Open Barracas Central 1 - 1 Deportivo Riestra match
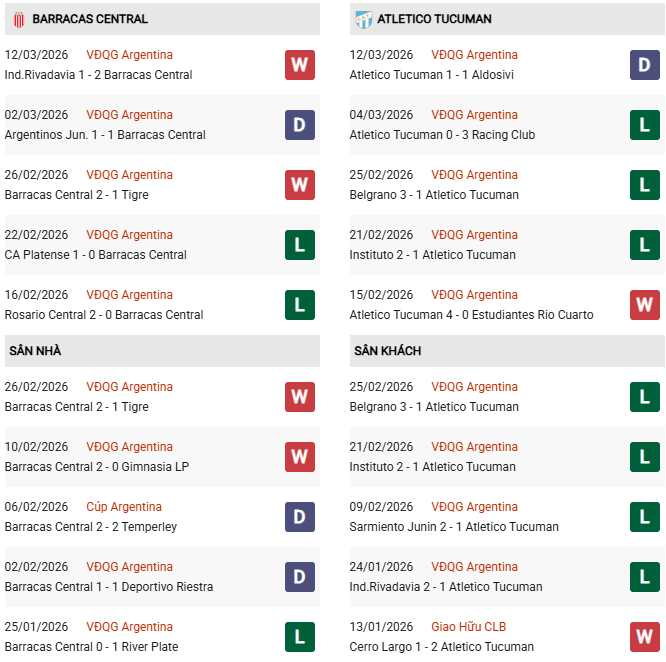The image size is (666, 662). (x=109, y=587)
